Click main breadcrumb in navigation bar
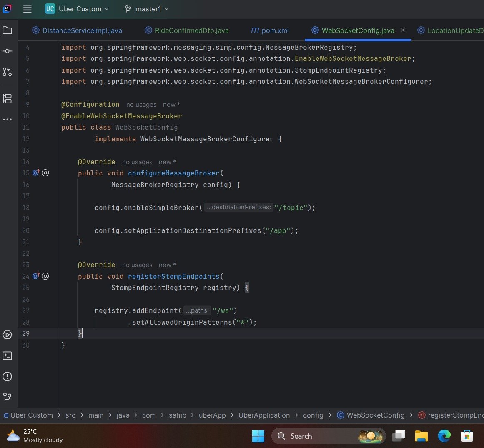 pyautogui.click(x=96, y=415)
